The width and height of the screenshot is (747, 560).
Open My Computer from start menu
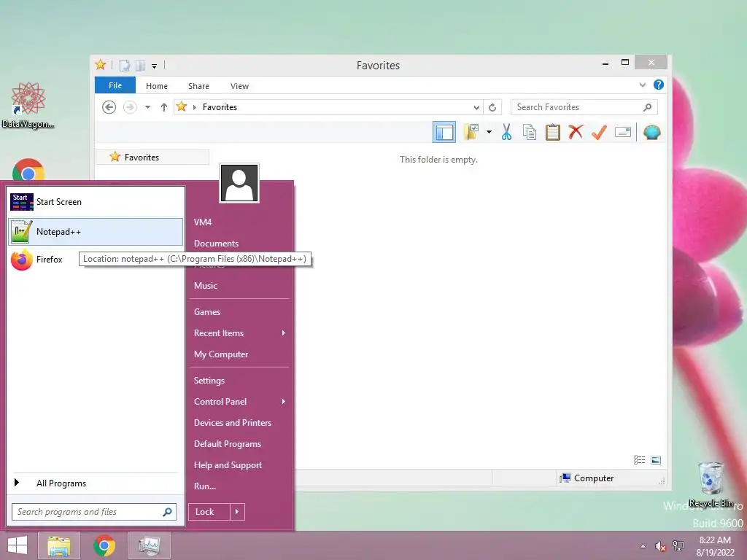click(x=220, y=354)
